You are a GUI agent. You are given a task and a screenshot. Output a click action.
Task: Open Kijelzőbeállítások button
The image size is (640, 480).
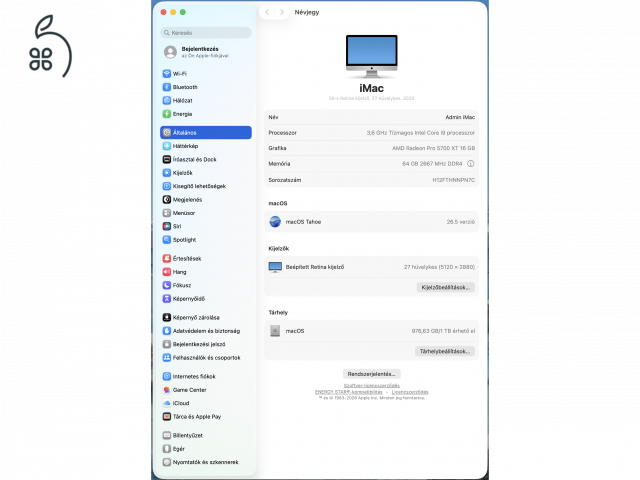(445, 287)
